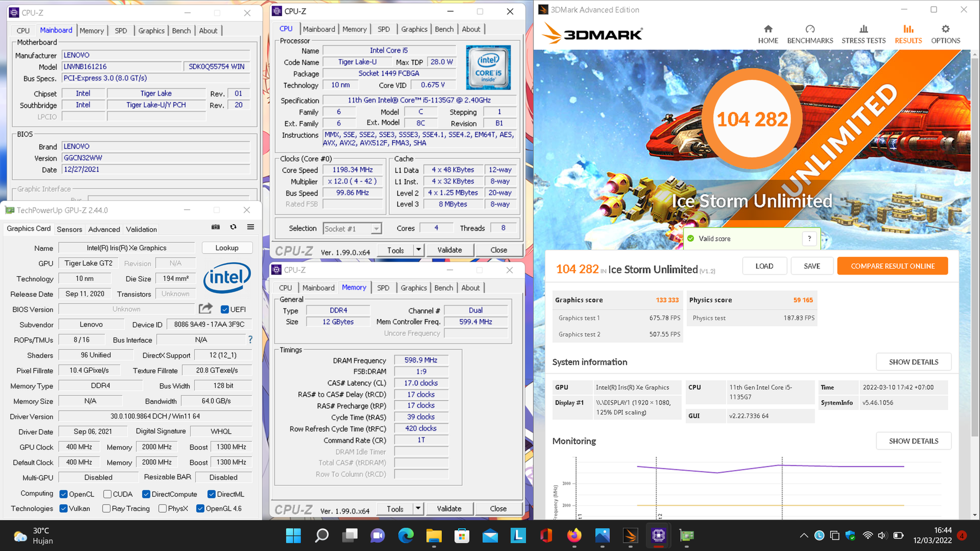Toggle the Vulkan checkbox

(64, 508)
